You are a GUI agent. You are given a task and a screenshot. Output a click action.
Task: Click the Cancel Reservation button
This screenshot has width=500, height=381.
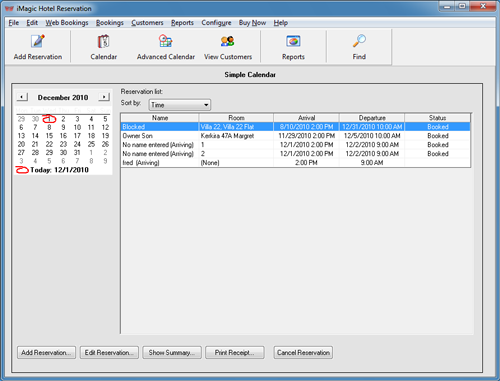point(303,352)
